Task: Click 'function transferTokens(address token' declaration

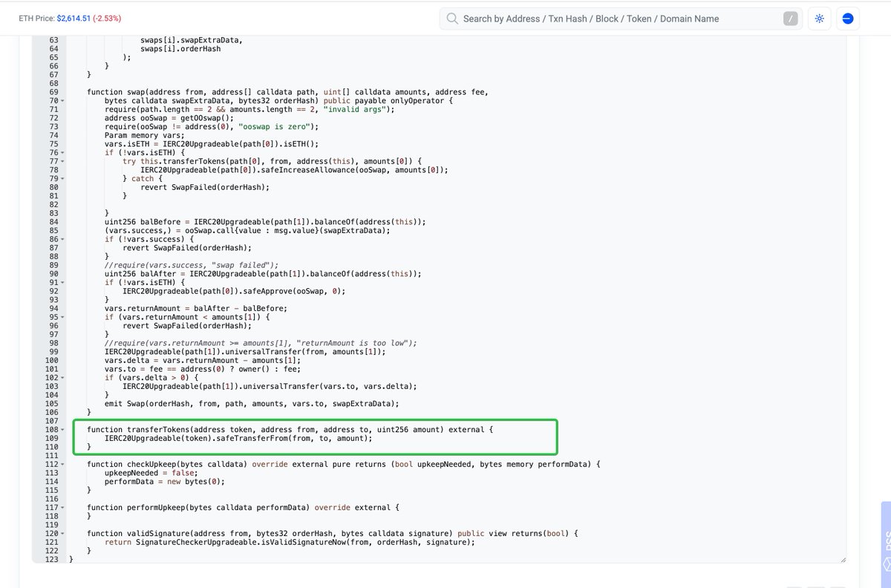Action: [290, 430]
